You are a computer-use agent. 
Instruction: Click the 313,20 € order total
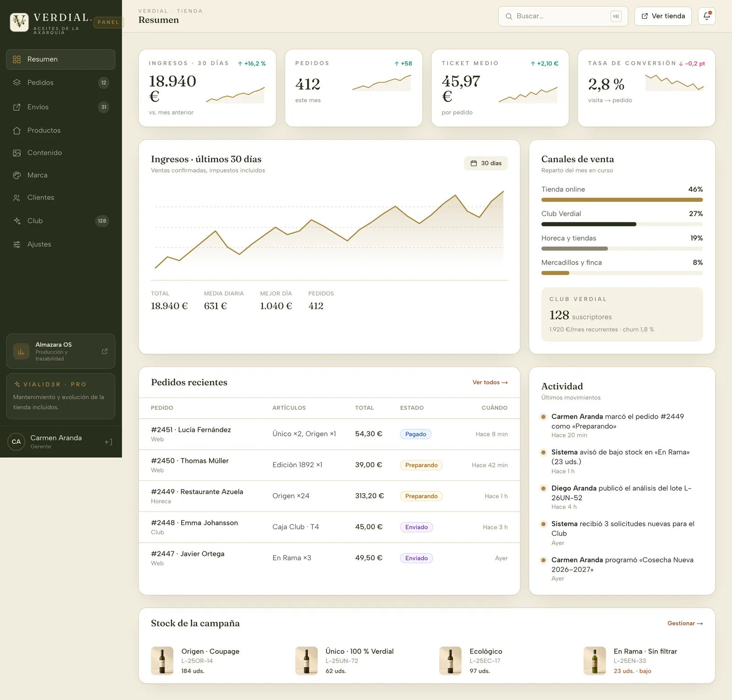pos(370,496)
